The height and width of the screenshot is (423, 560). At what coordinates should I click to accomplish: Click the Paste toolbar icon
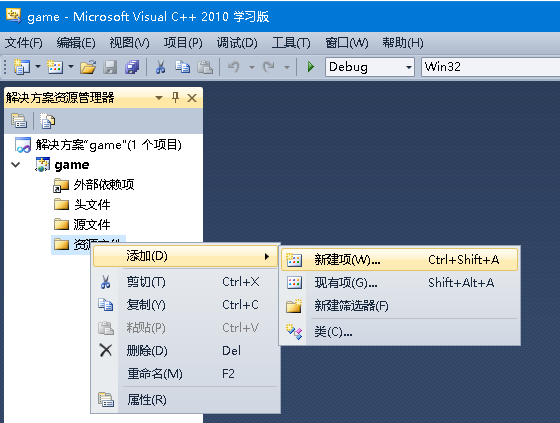205,67
